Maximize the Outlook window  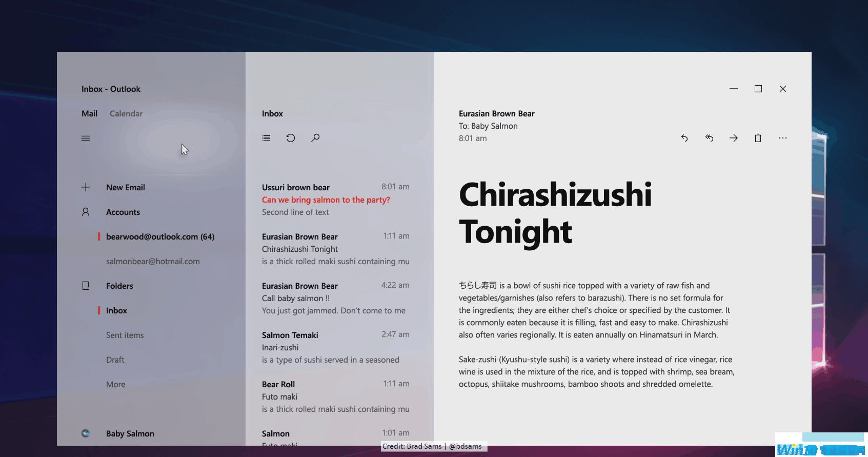pos(758,89)
